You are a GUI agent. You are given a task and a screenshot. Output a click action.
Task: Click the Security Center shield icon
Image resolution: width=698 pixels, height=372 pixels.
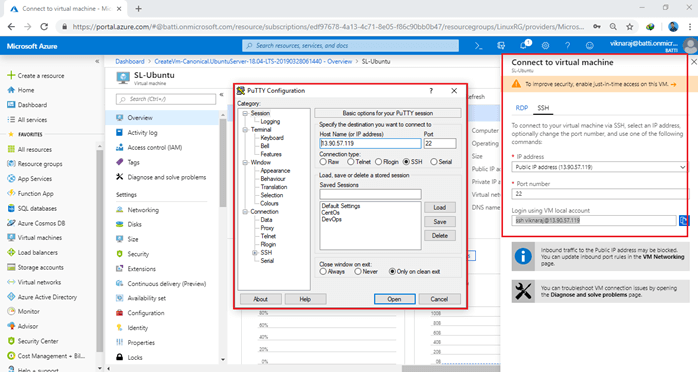(11, 341)
